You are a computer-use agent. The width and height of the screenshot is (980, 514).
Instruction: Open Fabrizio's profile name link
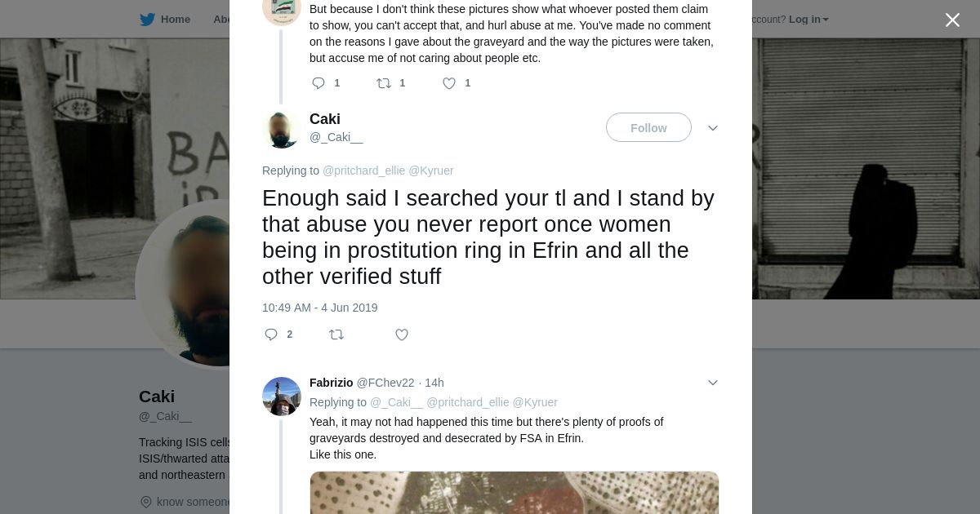coord(331,383)
